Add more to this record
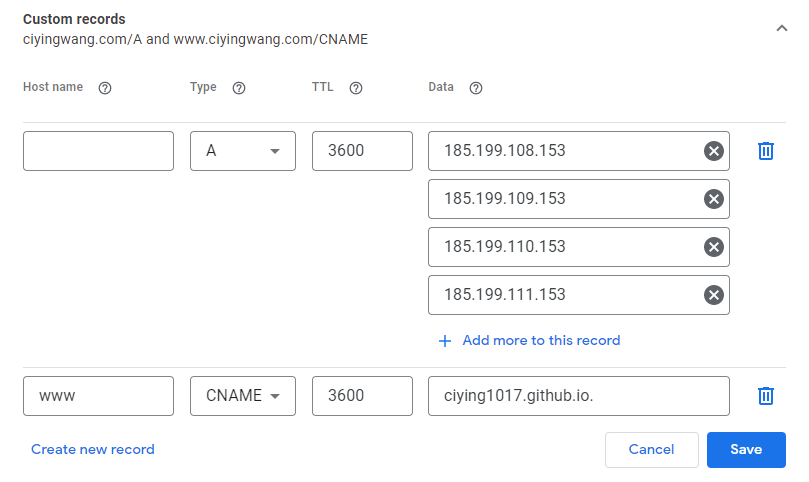The image size is (809, 482). pyautogui.click(x=529, y=341)
